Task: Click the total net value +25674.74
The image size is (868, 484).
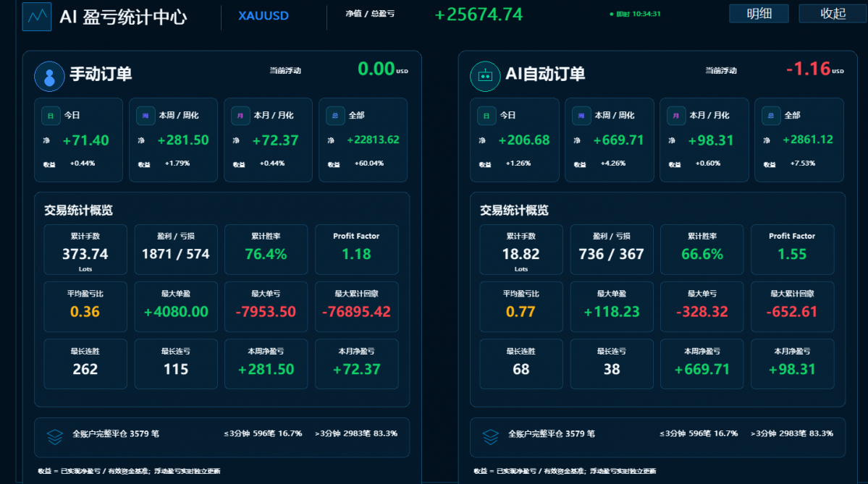Action: [479, 14]
